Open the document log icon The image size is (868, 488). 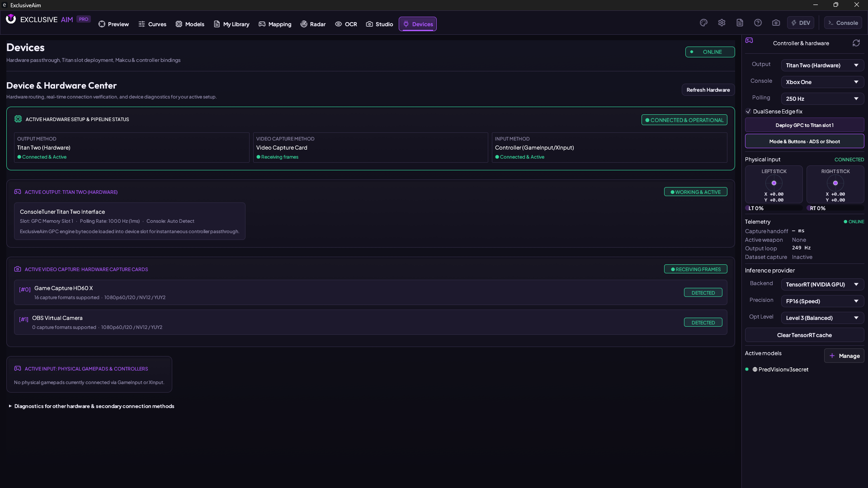point(740,23)
